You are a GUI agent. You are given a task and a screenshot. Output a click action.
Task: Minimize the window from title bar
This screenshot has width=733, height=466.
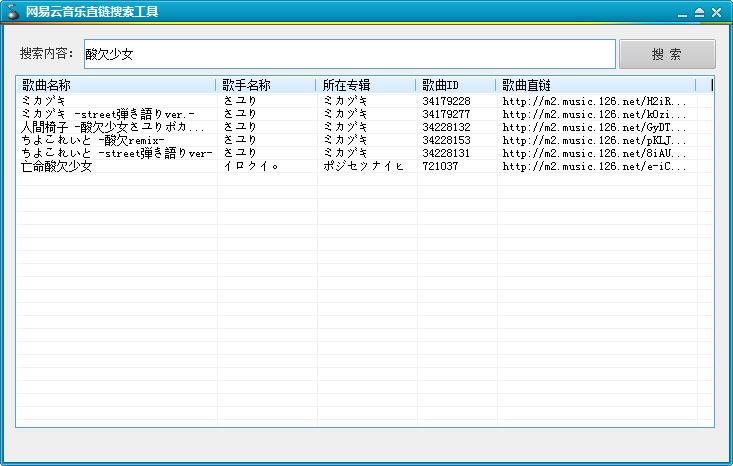pos(682,13)
